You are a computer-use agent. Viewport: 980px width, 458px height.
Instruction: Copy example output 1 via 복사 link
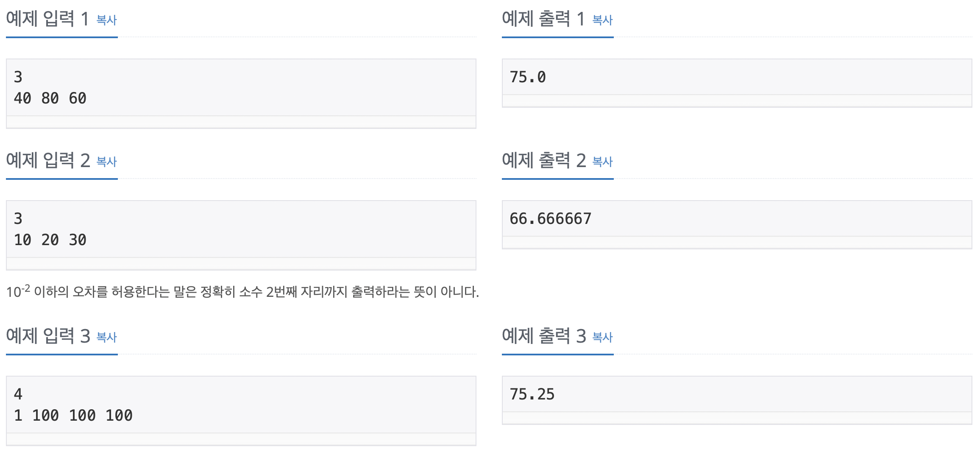(602, 20)
